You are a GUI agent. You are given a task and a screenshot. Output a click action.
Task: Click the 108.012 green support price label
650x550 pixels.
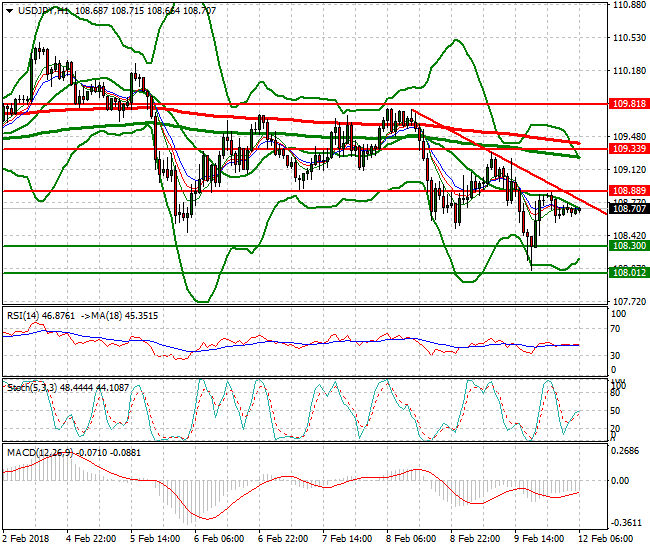[627, 272]
